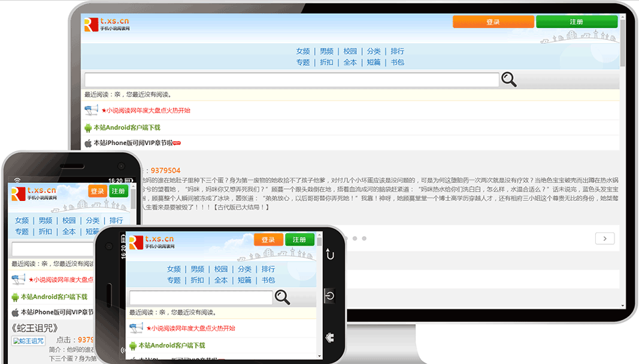Tap 男频 on the portrait phone
Screen dimensions: 639x364
coord(46,220)
